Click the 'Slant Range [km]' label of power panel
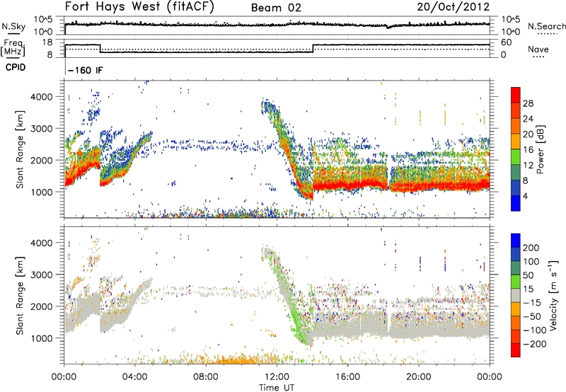Viewport: 566px width, 392px height. pos(20,149)
